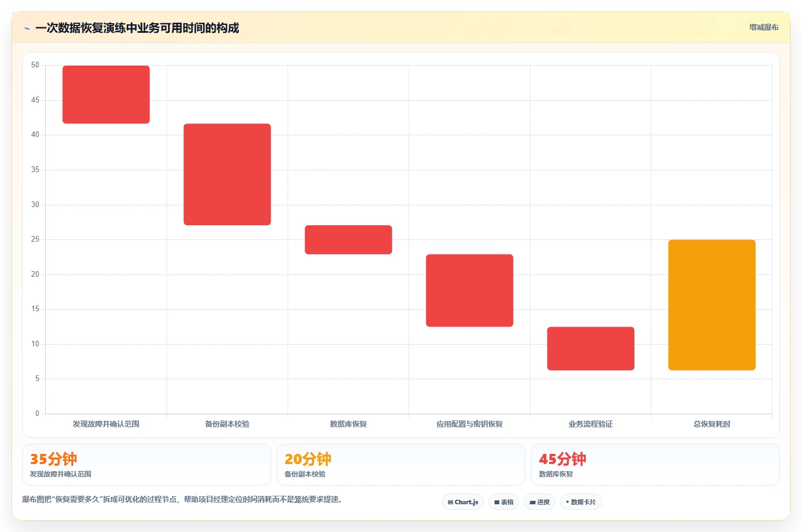
Task: Click the y-axis value 10
Action: pos(35,344)
